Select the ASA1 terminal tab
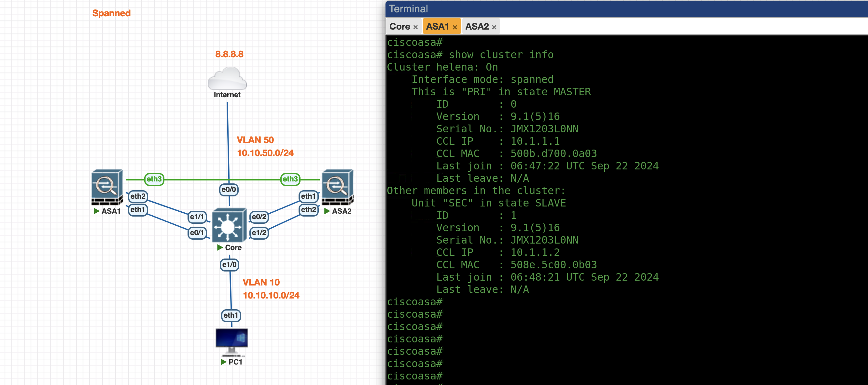 point(437,27)
